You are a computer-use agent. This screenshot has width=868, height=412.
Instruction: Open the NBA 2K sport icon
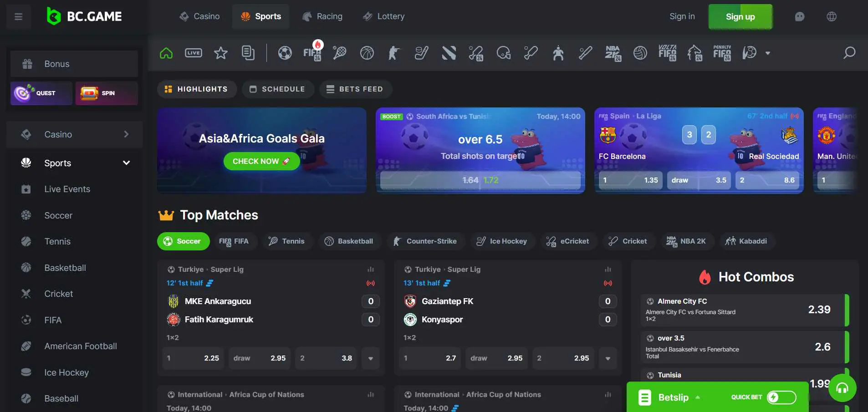(613, 53)
